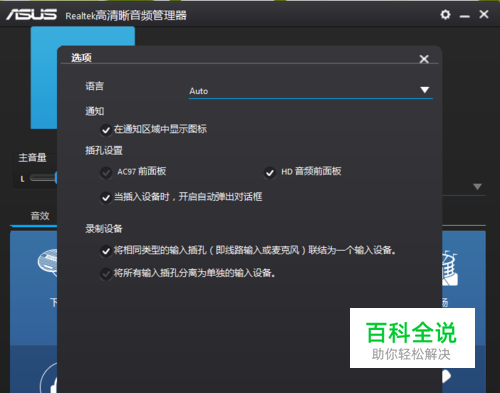Click the 录制设备 section heading

(x=104, y=229)
